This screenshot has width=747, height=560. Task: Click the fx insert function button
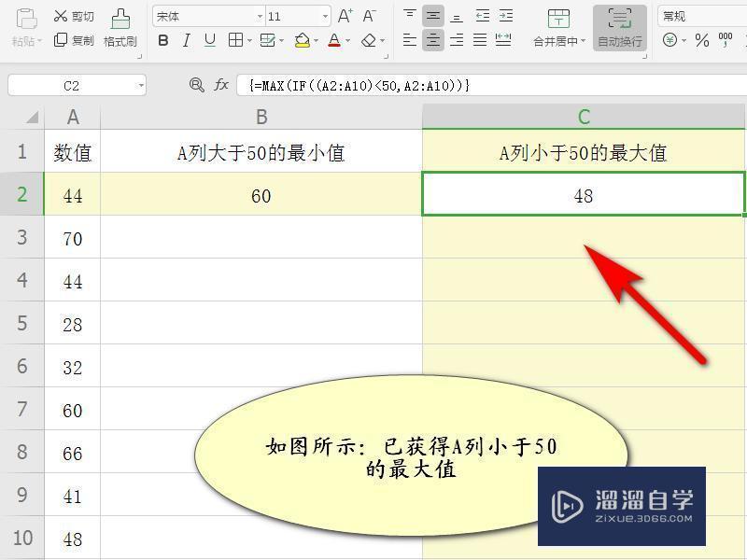(x=220, y=85)
